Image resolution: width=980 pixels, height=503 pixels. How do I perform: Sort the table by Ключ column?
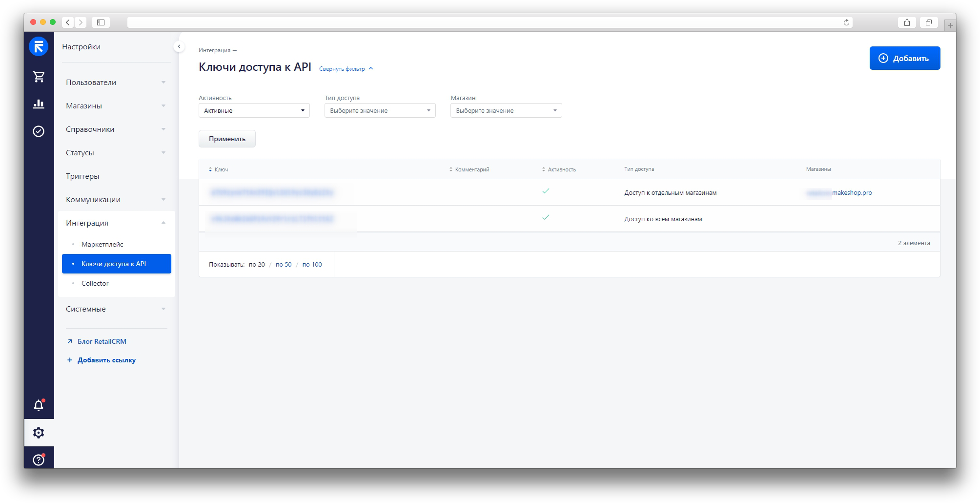[221, 169]
